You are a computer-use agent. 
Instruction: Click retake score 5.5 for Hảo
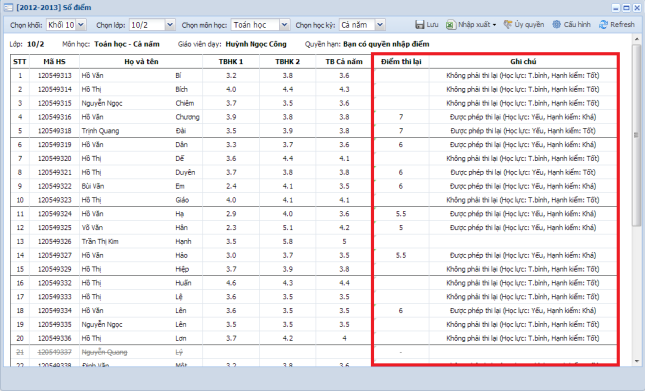(401, 255)
